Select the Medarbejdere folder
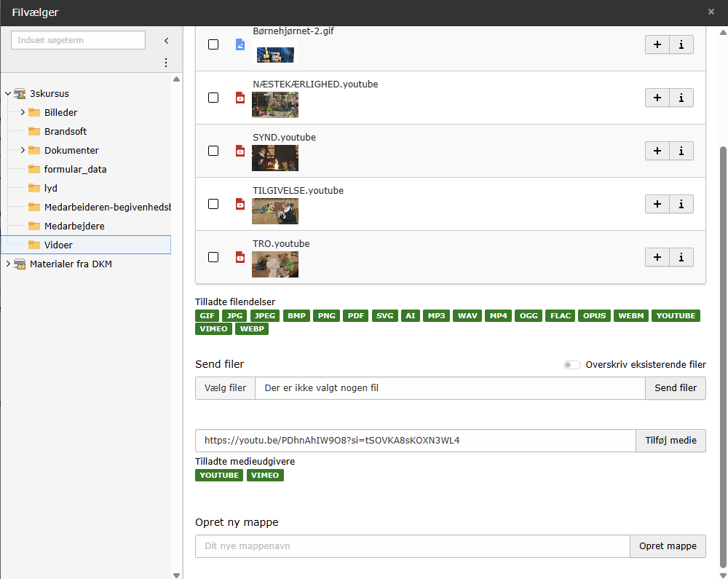Viewport: 728px width, 579px height. click(x=74, y=226)
